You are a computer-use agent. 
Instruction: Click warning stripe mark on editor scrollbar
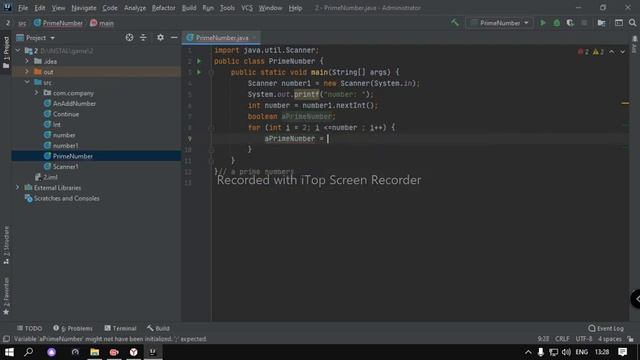pyautogui.click(x=625, y=103)
